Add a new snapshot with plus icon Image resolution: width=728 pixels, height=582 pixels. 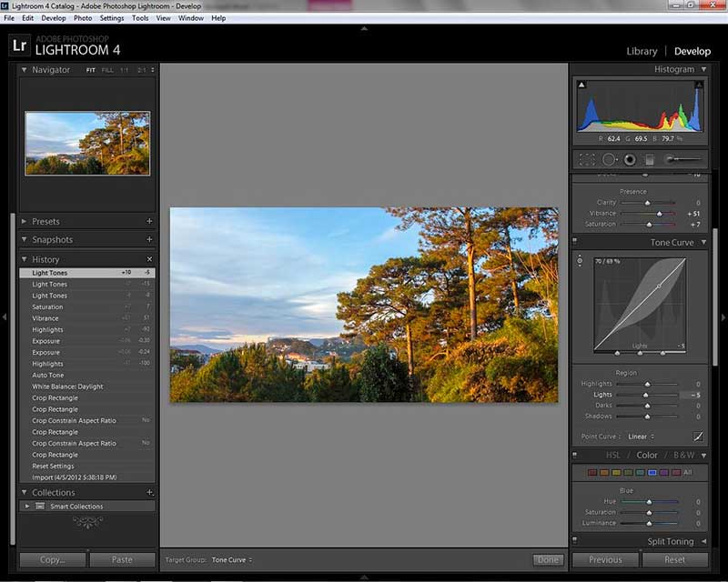pyautogui.click(x=149, y=239)
